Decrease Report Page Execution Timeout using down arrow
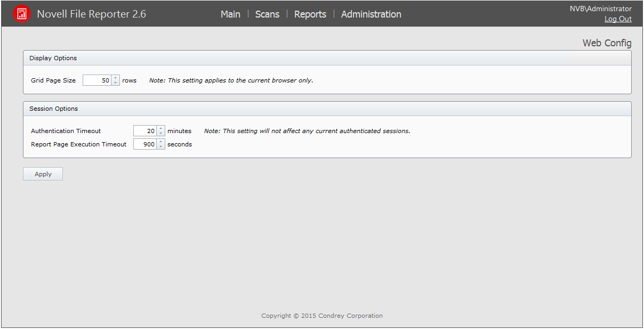The image size is (644, 329). point(161,147)
